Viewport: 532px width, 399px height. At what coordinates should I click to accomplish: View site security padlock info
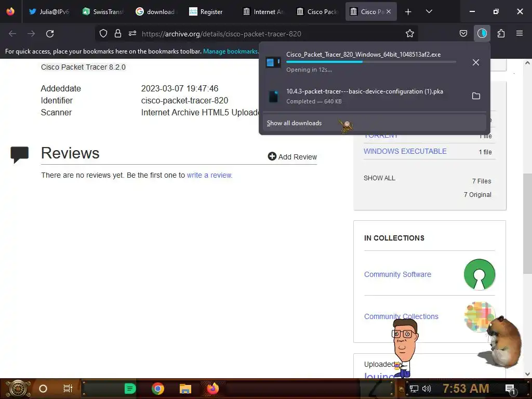118,34
